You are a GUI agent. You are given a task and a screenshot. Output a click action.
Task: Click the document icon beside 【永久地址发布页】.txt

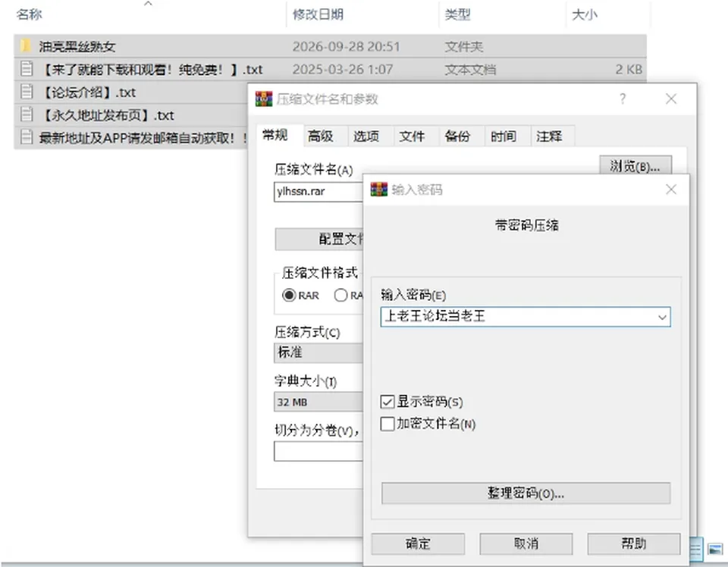27,114
